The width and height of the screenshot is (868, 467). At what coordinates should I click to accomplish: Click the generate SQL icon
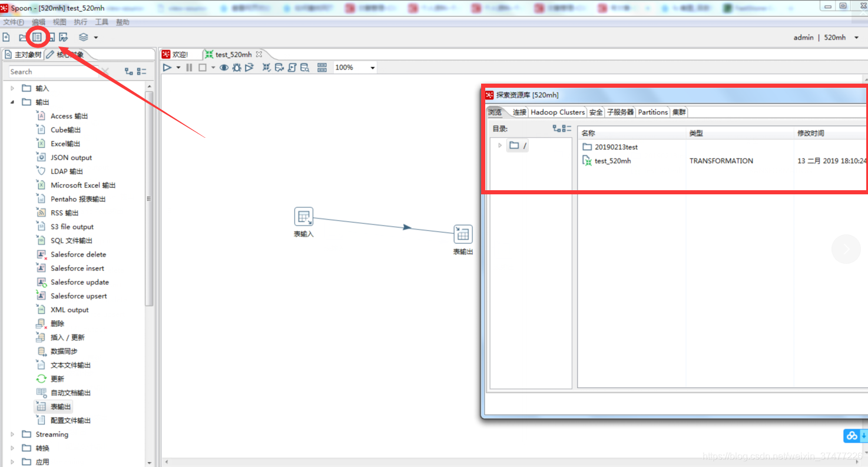292,68
